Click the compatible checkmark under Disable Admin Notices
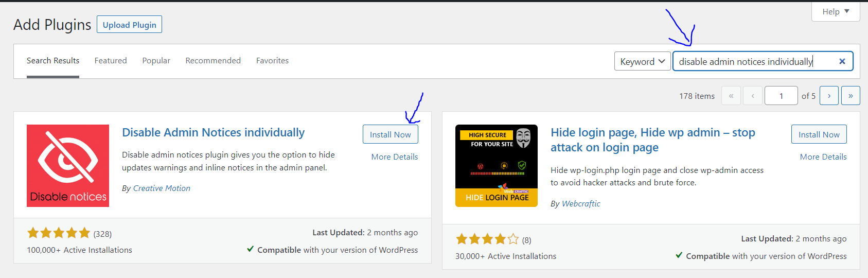This screenshot has height=278, width=868. click(250, 249)
